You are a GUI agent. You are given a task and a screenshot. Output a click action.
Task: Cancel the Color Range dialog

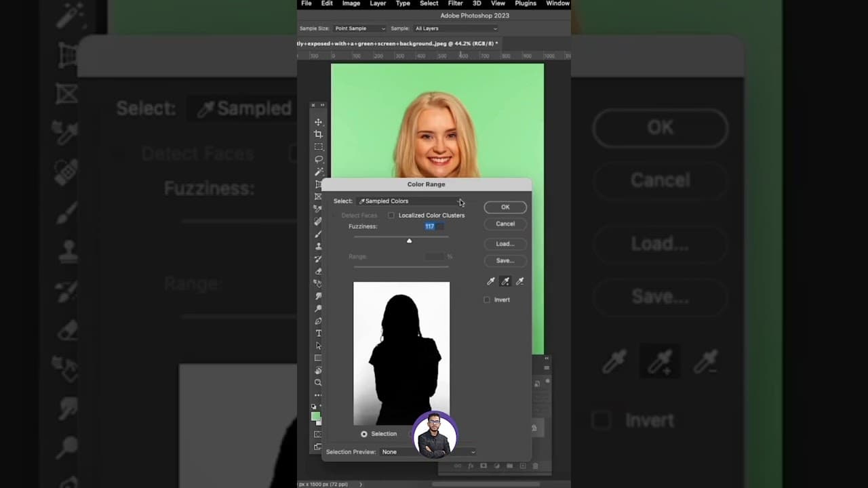click(x=505, y=224)
